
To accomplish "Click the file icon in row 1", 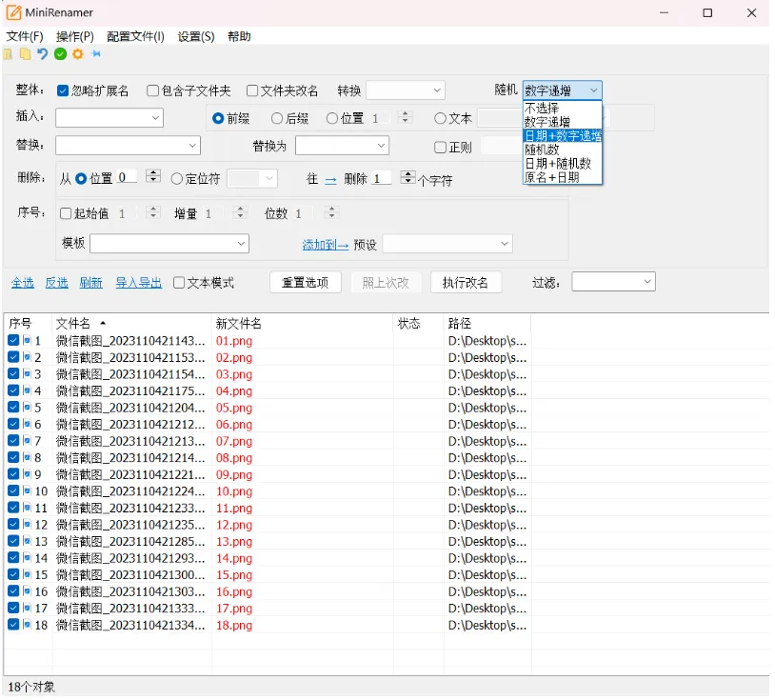I will coord(27,341).
